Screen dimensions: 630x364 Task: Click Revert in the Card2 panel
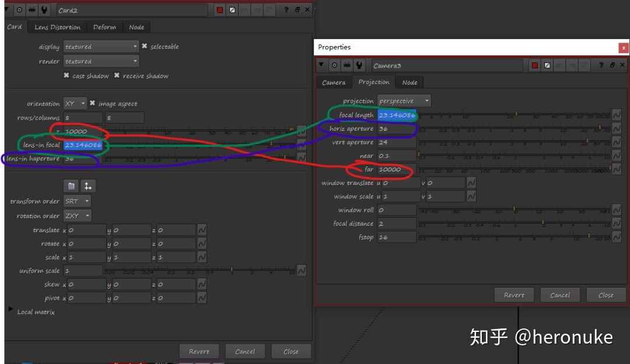(199, 351)
